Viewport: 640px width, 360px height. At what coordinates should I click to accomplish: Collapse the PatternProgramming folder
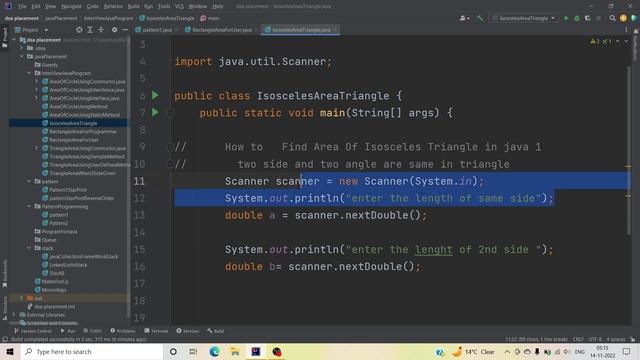[x=30, y=207]
